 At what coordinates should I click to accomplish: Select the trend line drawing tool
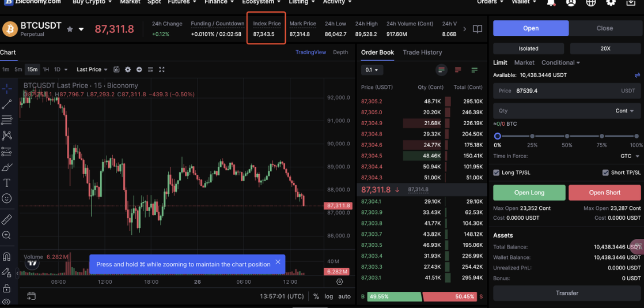(x=7, y=104)
